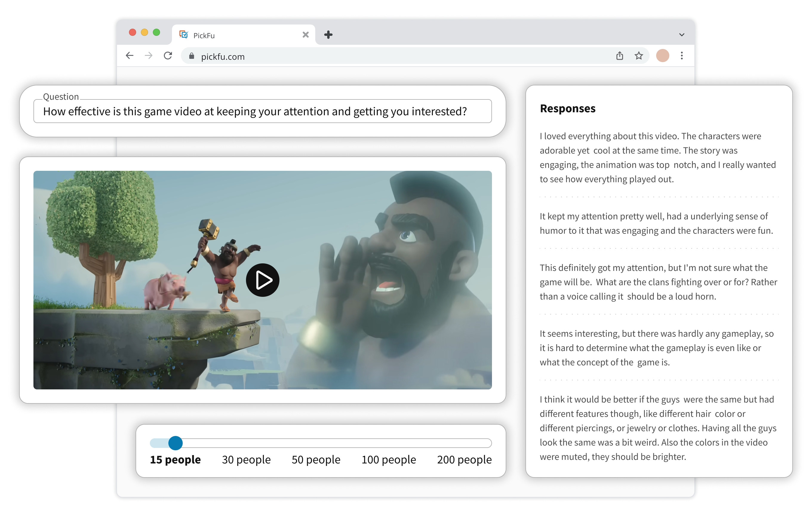The height and width of the screenshot is (516, 812).
Task: Select the 30 people option
Action: click(246, 460)
